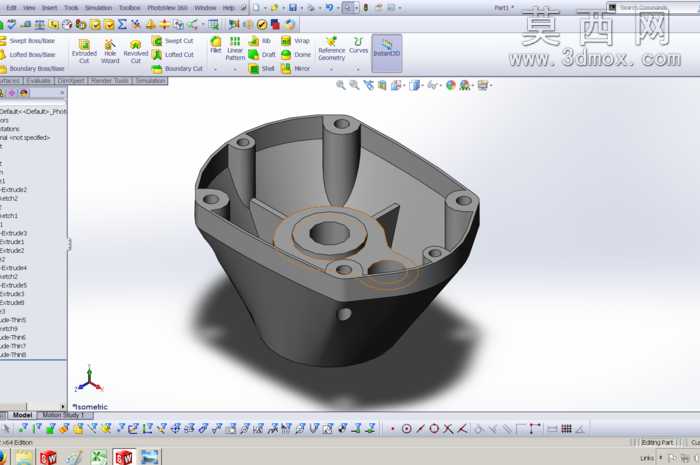This screenshot has width=700, height=465.
Task: Open the Curves tool
Action: tap(358, 45)
